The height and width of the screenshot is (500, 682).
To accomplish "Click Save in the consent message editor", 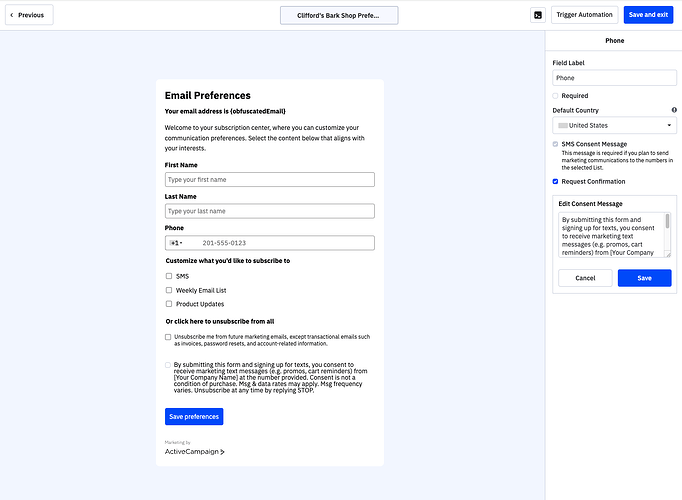I will (644, 278).
